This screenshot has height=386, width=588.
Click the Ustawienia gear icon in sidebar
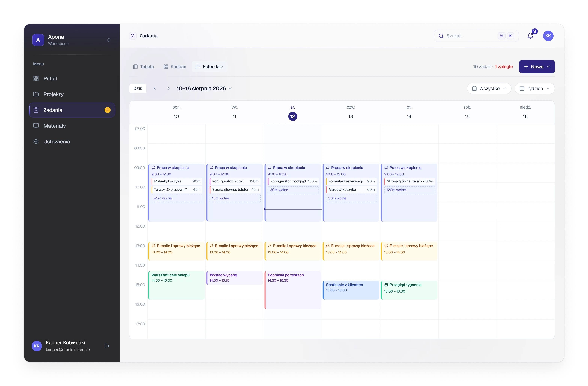(36, 142)
